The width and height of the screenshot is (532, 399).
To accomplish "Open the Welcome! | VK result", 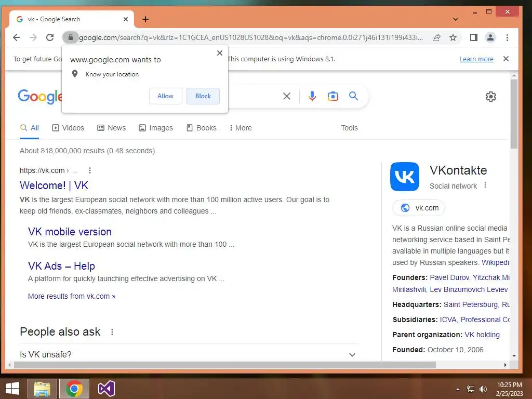I will pyautogui.click(x=54, y=185).
